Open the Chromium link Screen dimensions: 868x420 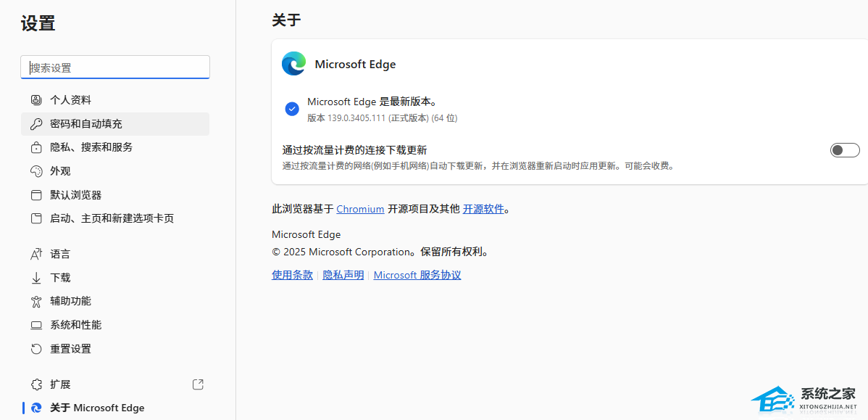point(360,209)
